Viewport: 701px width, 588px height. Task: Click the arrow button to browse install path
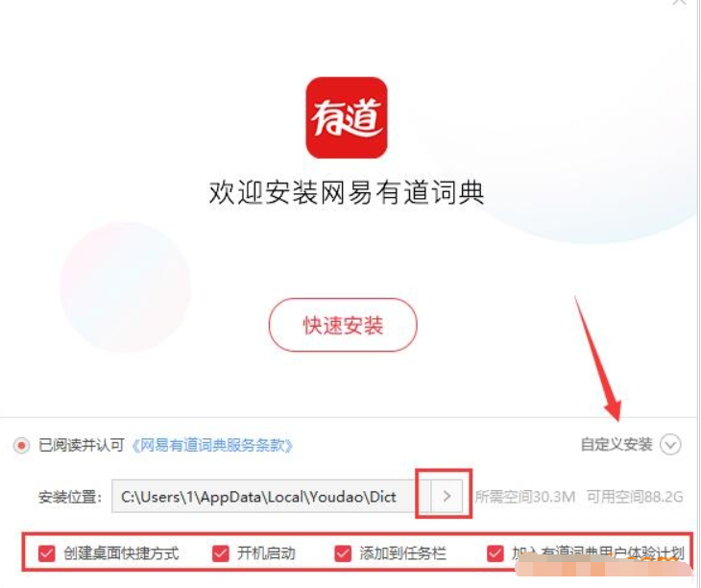point(447,496)
